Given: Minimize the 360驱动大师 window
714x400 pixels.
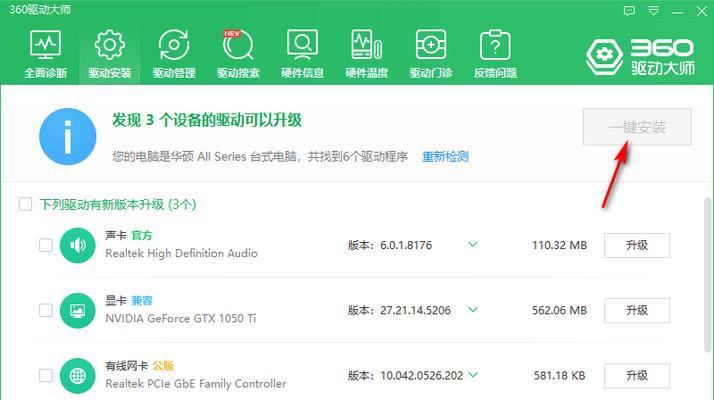Looking at the screenshot, I should [x=677, y=11].
